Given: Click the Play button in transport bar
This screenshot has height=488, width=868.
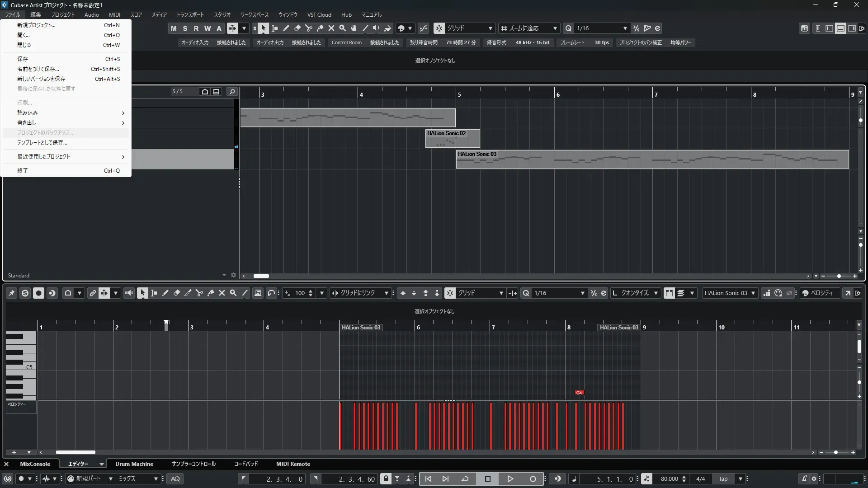Looking at the screenshot, I should (510, 479).
